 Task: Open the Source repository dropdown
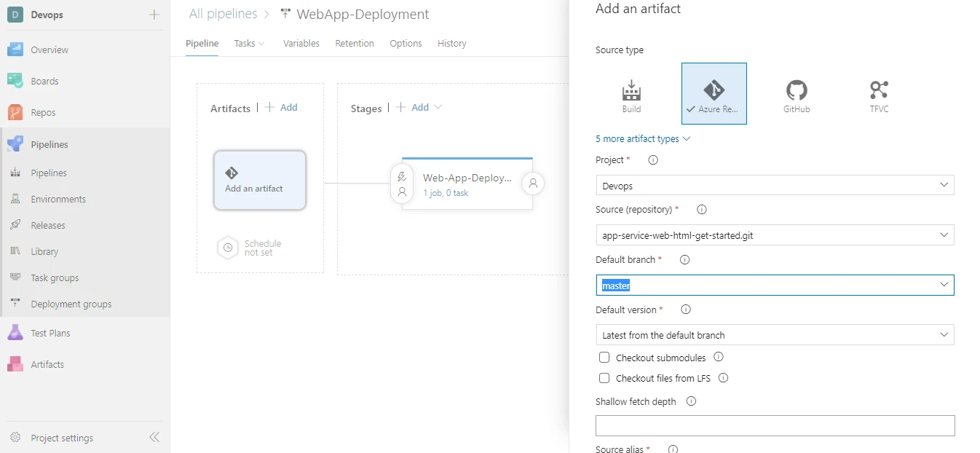tap(775, 235)
